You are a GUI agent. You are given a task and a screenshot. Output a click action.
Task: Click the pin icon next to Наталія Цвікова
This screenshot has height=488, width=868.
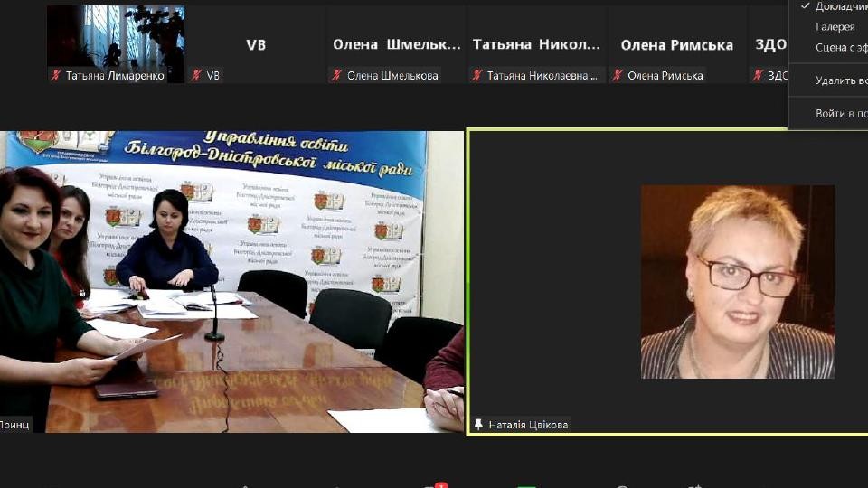point(478,424)
